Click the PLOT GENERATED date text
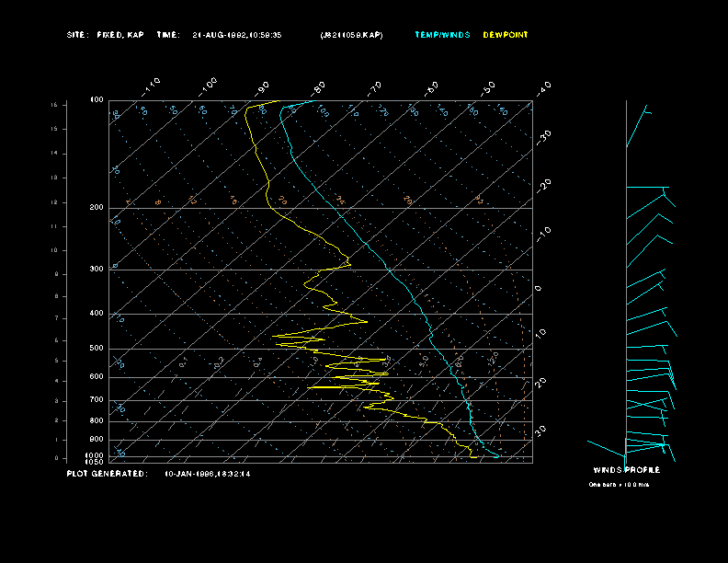 [208, 474]
